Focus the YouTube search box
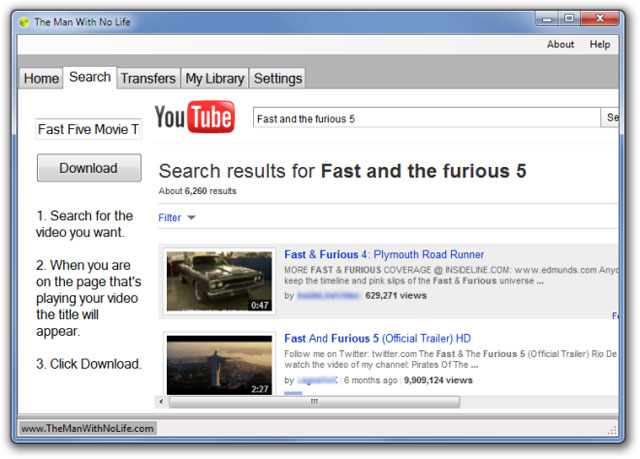640x459 pixels. tap(427, 118)
